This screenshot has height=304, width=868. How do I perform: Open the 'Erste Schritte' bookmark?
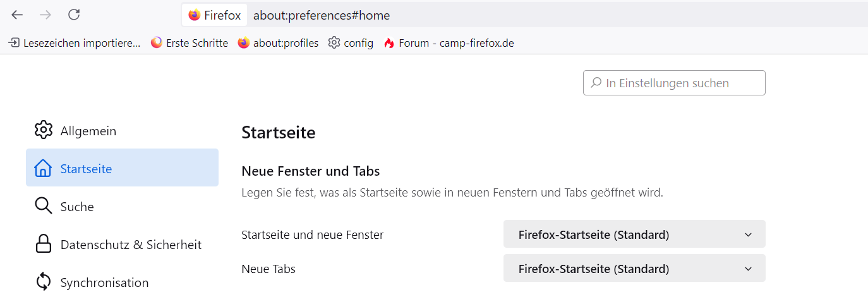190,43
